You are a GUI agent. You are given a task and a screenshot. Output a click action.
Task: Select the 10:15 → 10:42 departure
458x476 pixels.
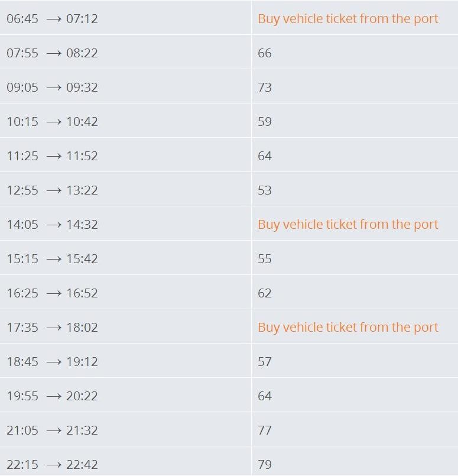click(52, 122)
